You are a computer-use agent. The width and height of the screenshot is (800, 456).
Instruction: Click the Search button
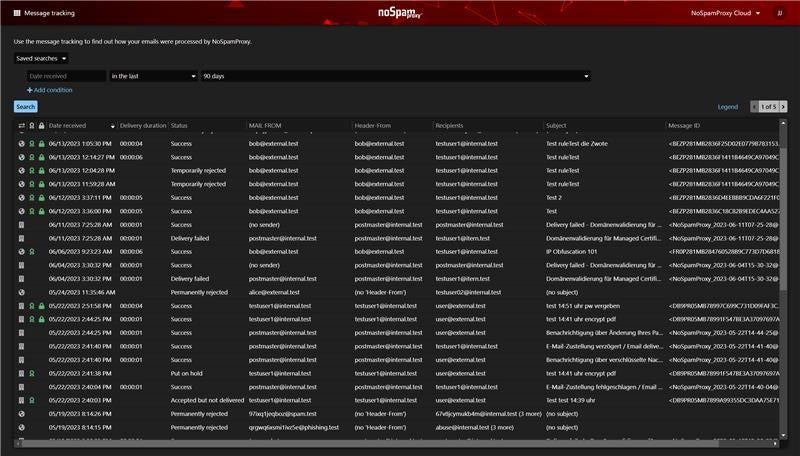point(26,107)
